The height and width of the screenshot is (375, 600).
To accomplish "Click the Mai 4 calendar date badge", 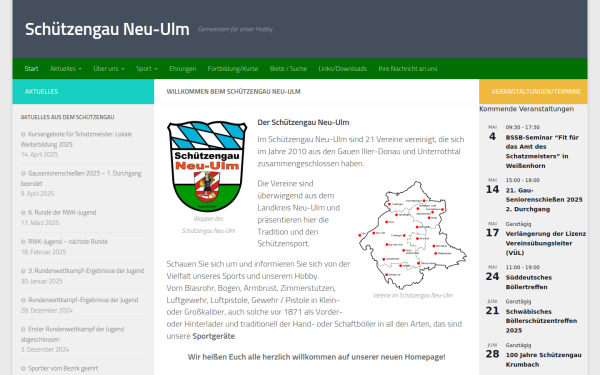I will coord(492,133).
